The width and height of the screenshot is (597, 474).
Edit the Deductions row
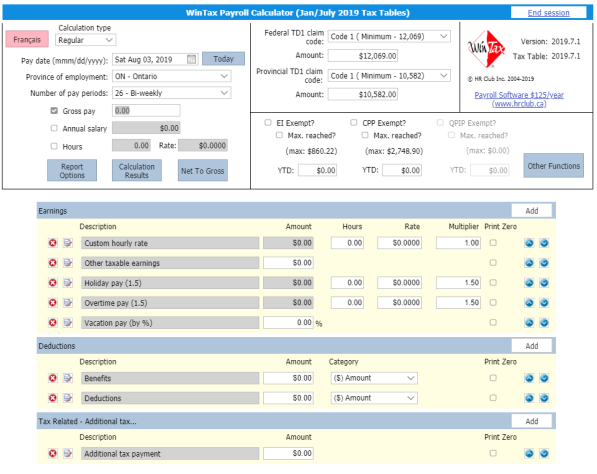click(x=68, y=398)
